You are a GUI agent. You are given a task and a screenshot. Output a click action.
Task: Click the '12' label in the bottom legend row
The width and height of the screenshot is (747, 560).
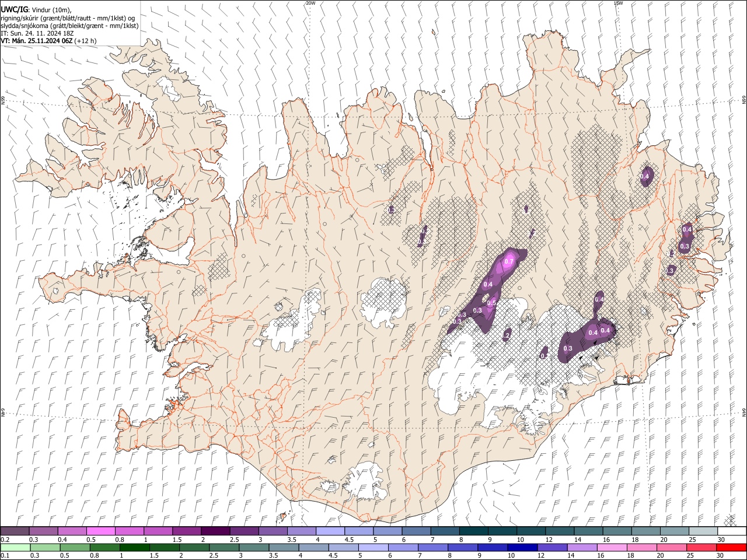(541, 555)
